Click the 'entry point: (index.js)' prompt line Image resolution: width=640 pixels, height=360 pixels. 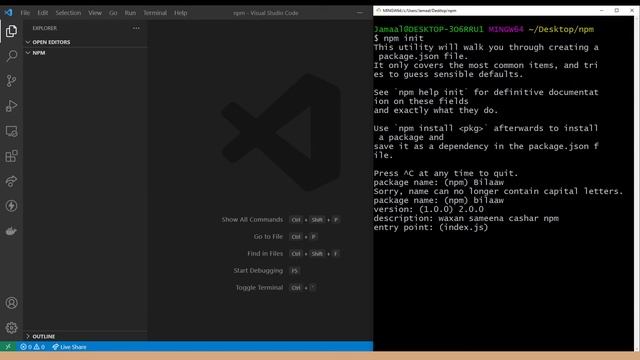431,227
